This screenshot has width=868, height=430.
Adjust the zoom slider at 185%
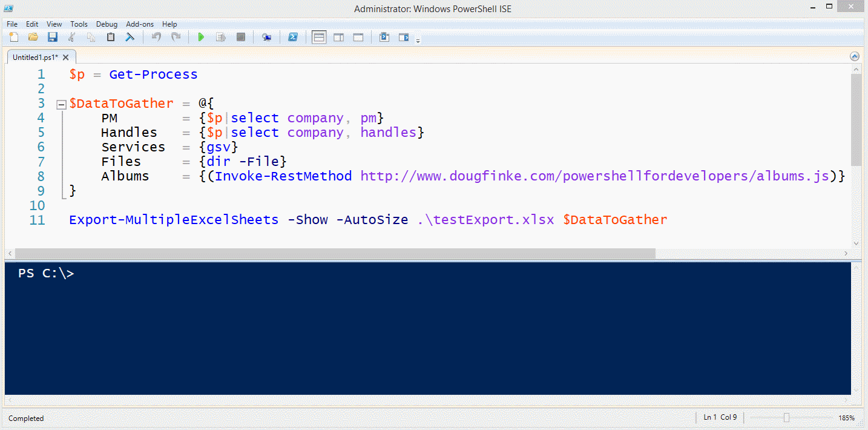tap(786, 417)
